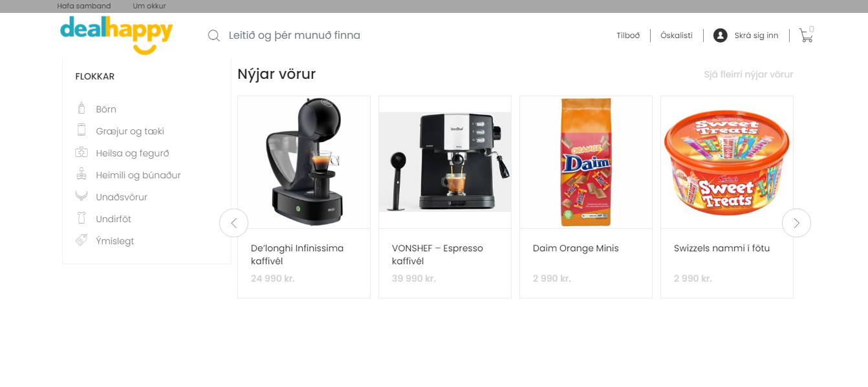Click Hafa samband in top bar

84,6
